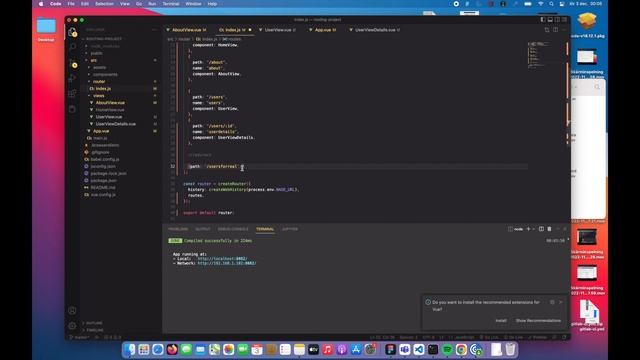Open Figma from the Dock
The height and width of the screenshot is (360, 640).
pyautogui.click(x=390, y=349)
